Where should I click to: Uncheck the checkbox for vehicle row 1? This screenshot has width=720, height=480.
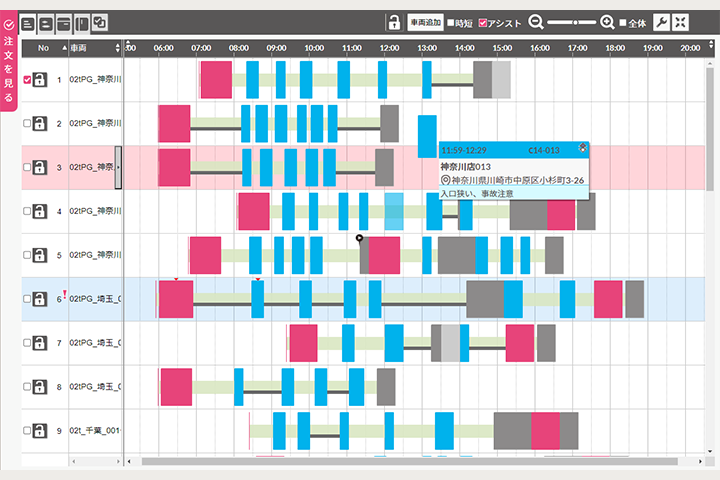point(27,80)
